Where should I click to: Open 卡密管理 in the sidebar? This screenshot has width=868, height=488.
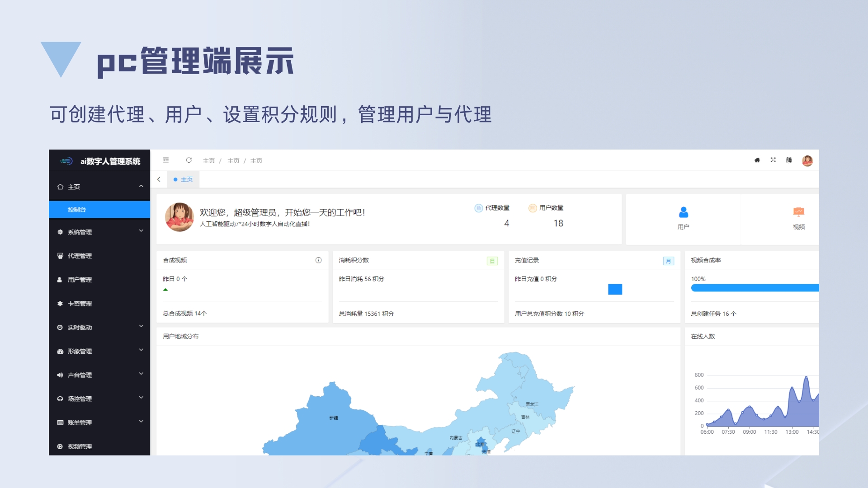pyautogui.click(x=80, y=304)
